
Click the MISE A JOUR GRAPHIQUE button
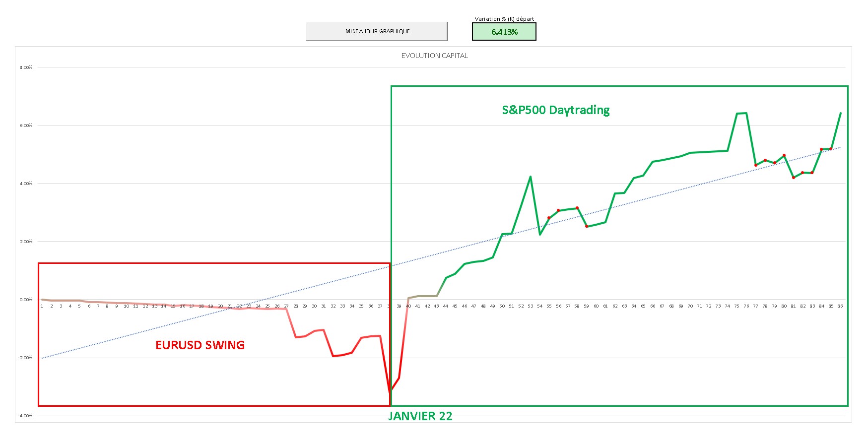click(377, 31)
